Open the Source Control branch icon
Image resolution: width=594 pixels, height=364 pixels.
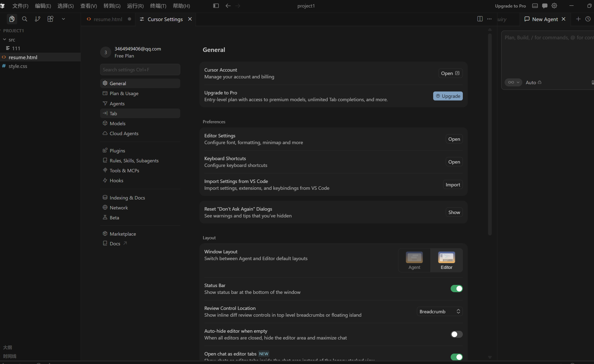tap(37, 19)
